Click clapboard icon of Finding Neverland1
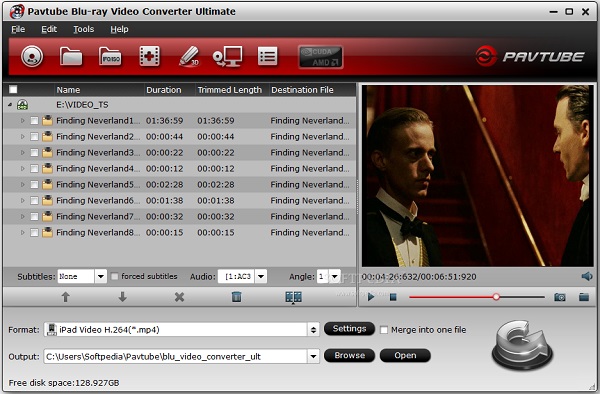This screenshot has width=600, height=394. (x=47, y=120)
